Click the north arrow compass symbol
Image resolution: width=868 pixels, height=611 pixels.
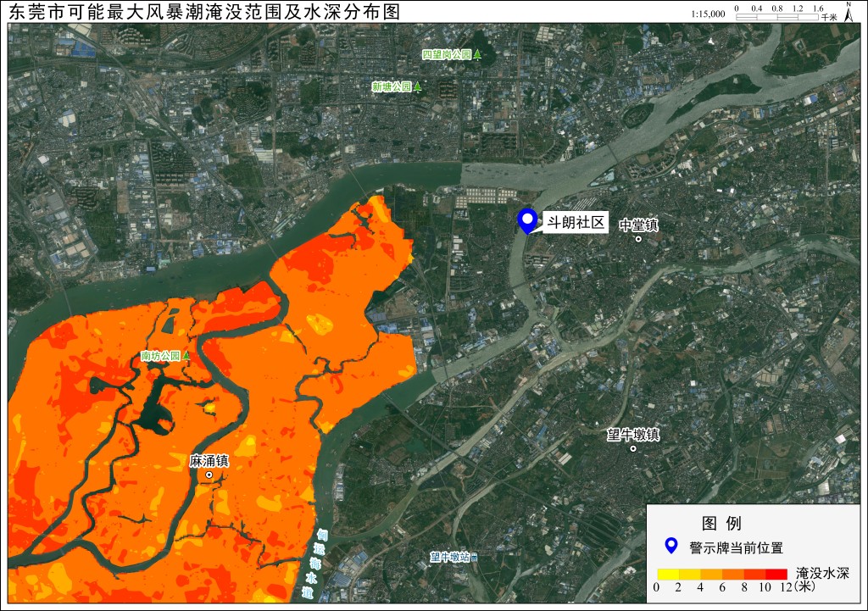pos(849,12)
